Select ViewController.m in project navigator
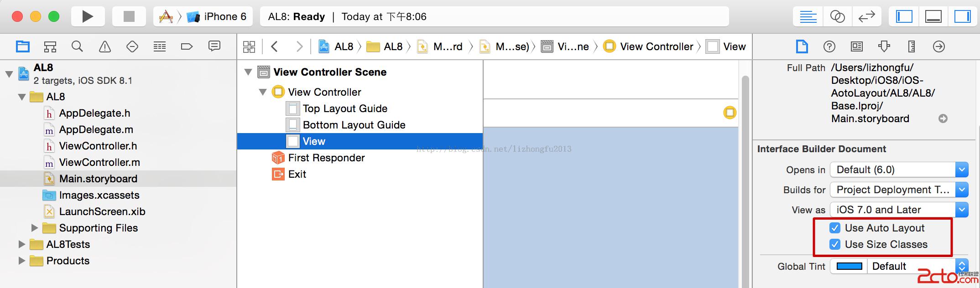Screen dimensions: 980x288 coord(99,162)
